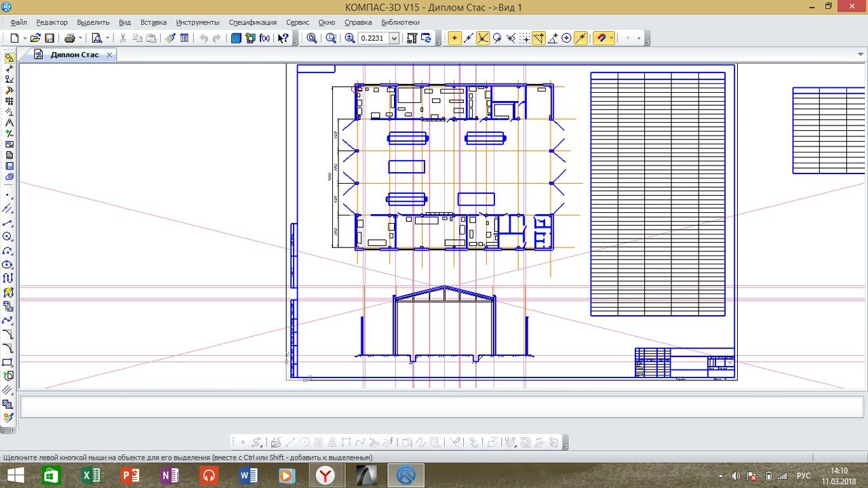
Task: Click the РУС language indicator in tray
Action: [x=803, y=476]
